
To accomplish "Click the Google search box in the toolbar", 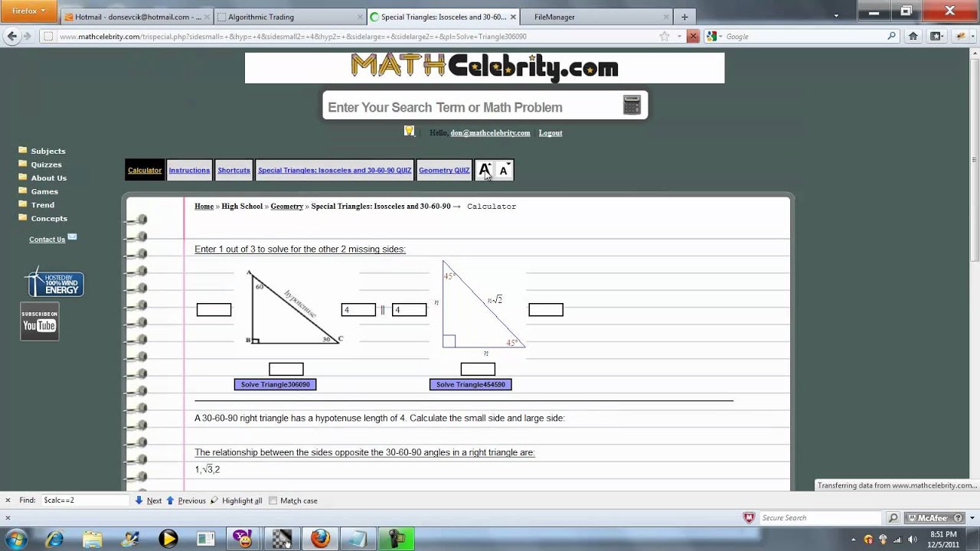I will 804,36.
